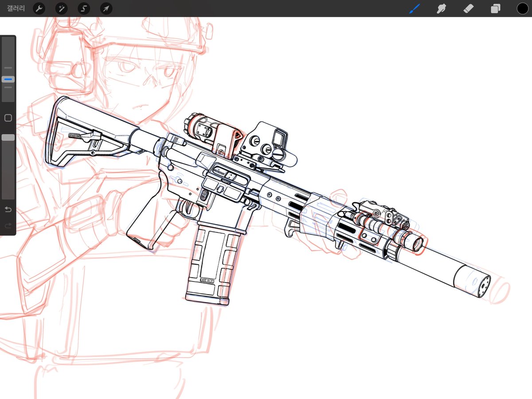
Task: Select the Eraser tool
Action: (468, 8)
